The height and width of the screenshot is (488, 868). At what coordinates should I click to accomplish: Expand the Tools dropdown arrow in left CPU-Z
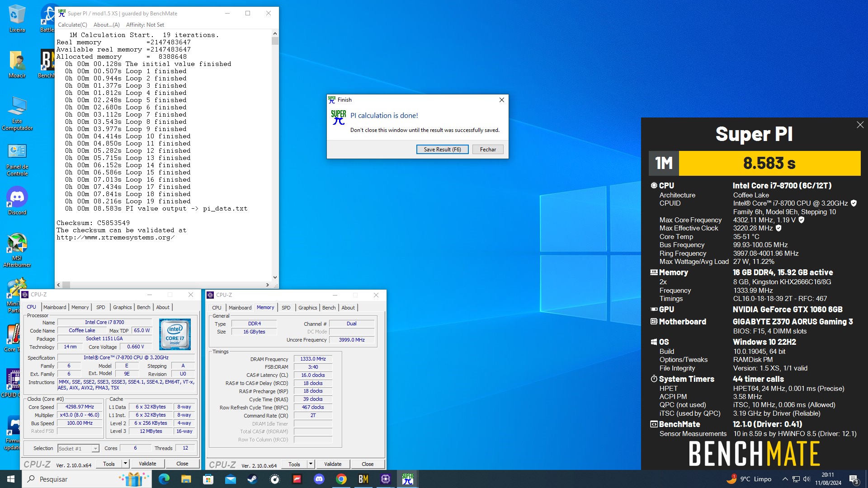click(x=125, y=464)
